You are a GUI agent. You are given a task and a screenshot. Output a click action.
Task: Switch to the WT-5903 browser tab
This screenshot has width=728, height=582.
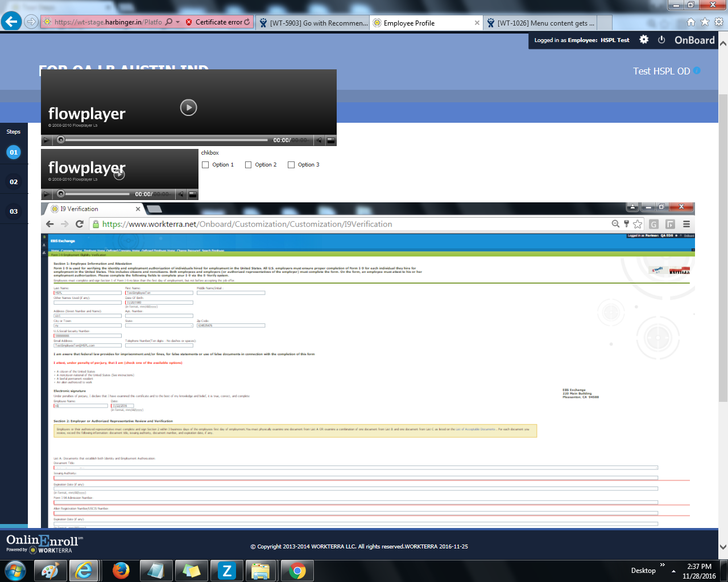(x=312, y=23)
